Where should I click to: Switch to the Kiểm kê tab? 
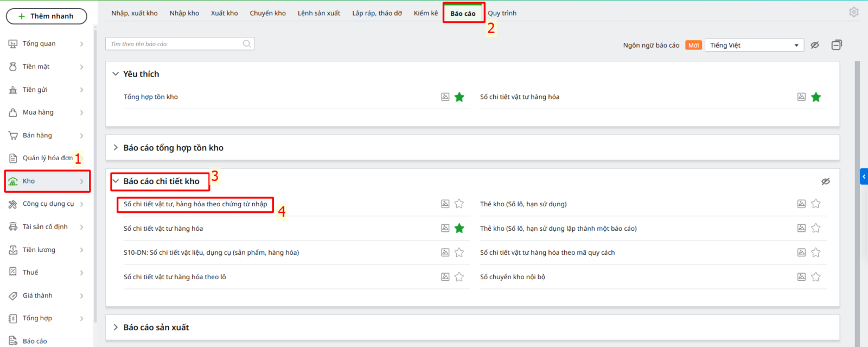point(425,13)
